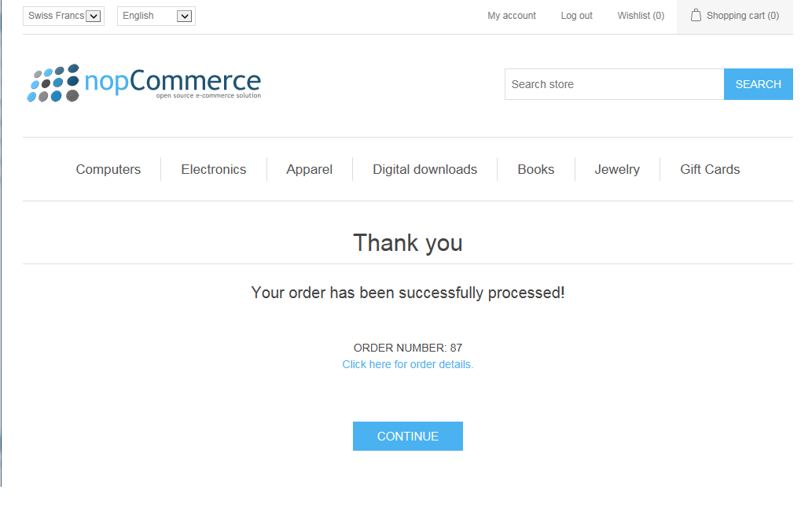This screenshot has width=812, height=516.
Task: Open the Jewelry category
Action: tap(617, 169)
